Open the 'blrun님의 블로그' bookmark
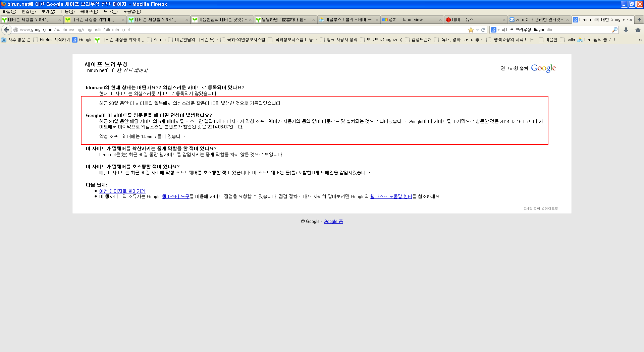 [x=596, y=40]
